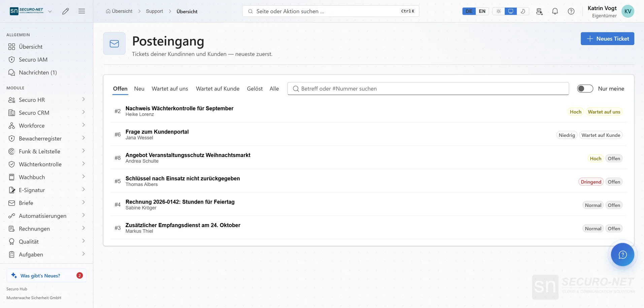
Task: Select the Wartet auf uns tab
Action: click(170, 89)
